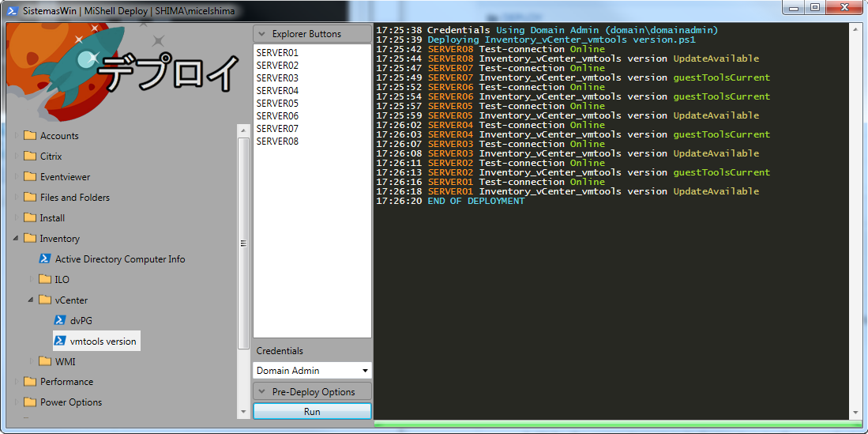
Task: Click the deploy rocket logo banner
Action: 123,73
